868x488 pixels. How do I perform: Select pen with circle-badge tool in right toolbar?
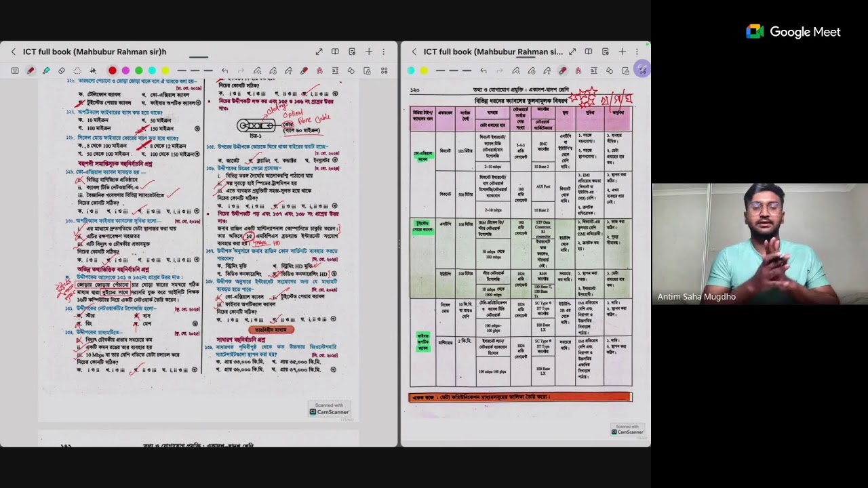(532, 70)
